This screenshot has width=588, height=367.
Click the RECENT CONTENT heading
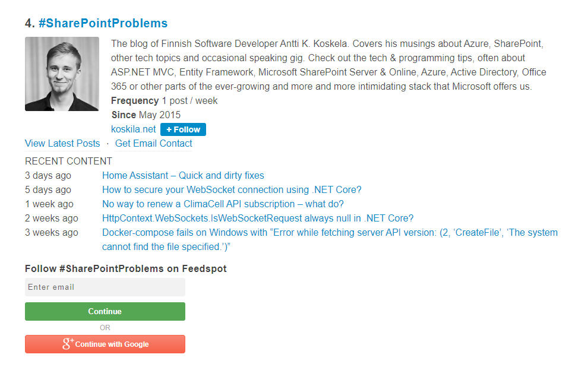[68, 161]
